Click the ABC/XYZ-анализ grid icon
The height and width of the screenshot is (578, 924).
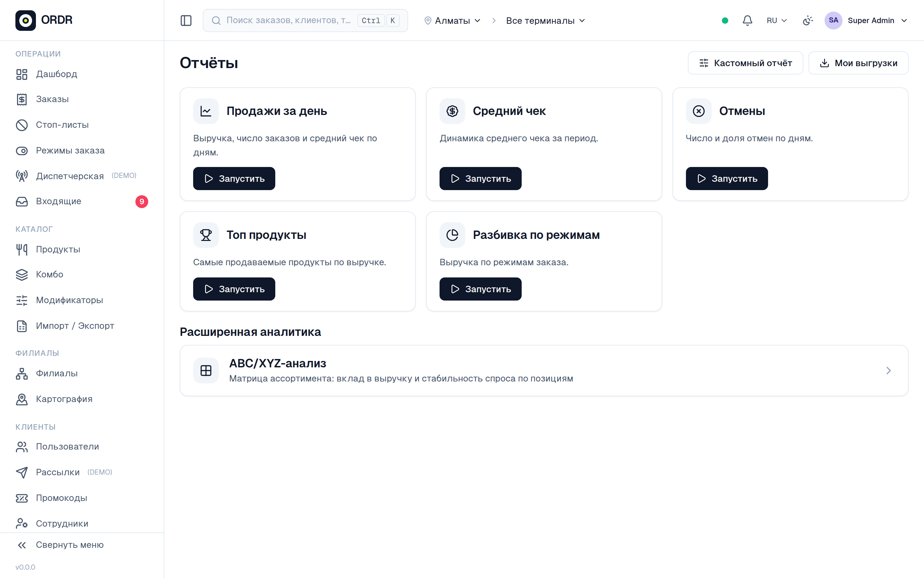coord(206,371)
